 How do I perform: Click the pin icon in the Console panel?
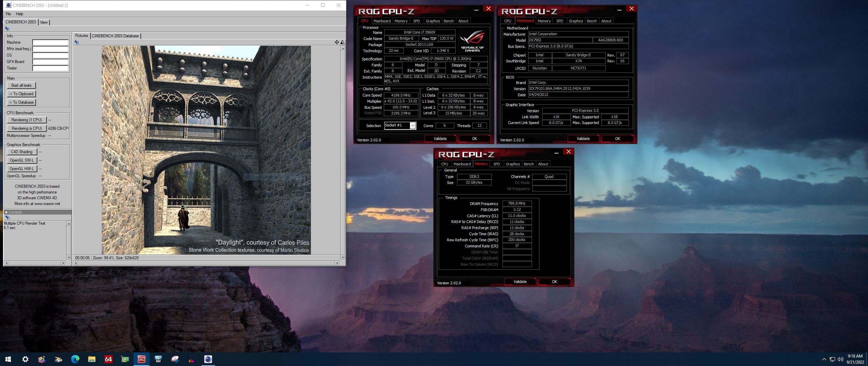[x=7, y=217]
